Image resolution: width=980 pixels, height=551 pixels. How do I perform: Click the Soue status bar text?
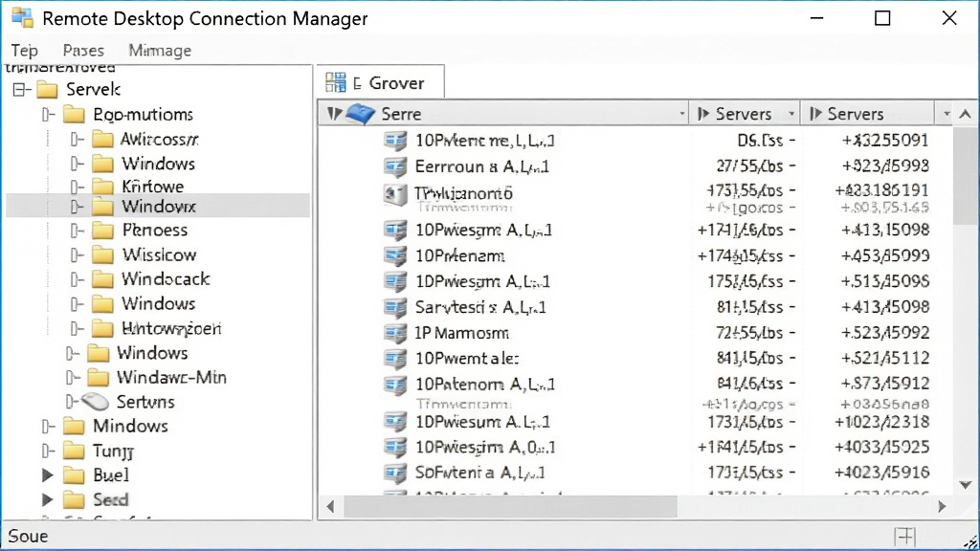[x=28, y=536]
